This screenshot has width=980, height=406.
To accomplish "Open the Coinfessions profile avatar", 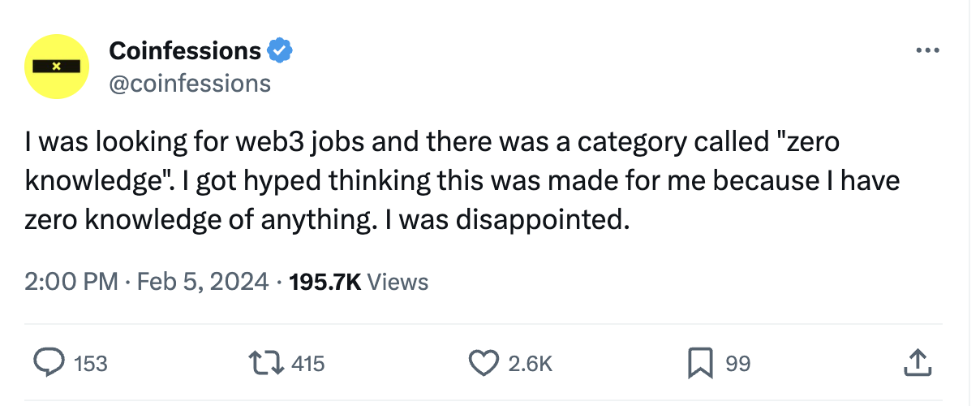I will (x=57, y=66).
